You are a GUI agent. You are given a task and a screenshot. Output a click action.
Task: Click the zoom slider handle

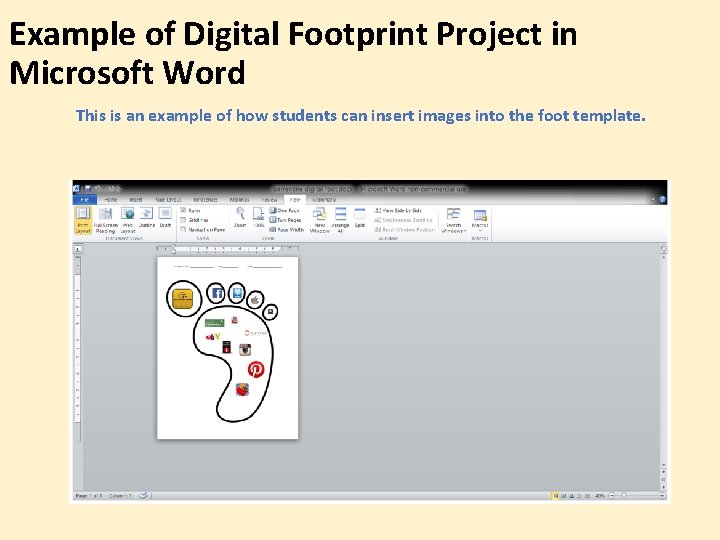(624, 496)
